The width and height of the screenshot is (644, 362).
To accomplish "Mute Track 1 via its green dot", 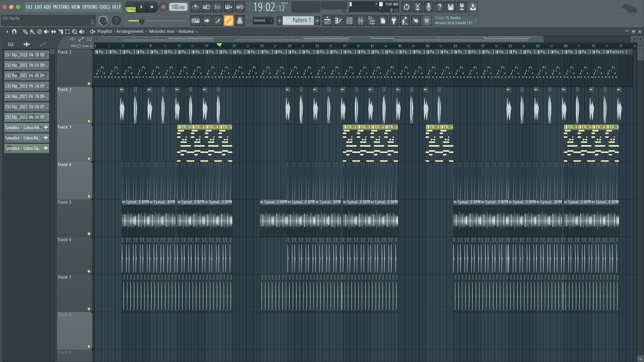I will click(89, 83).
